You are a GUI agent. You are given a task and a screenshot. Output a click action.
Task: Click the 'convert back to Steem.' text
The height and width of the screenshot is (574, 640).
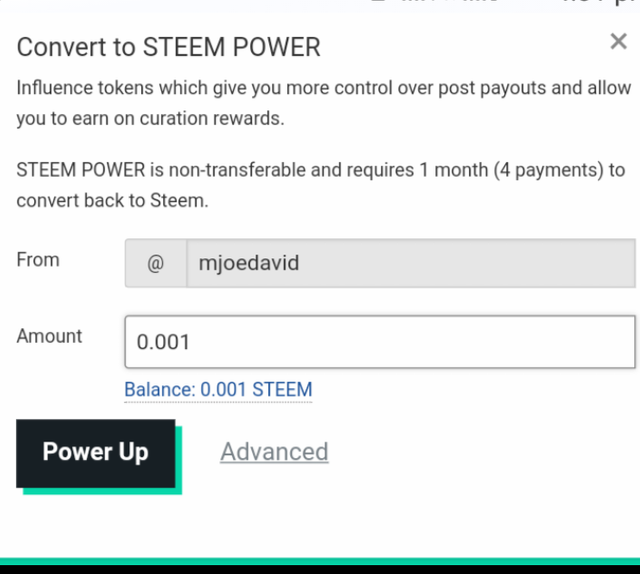point(112,200)
